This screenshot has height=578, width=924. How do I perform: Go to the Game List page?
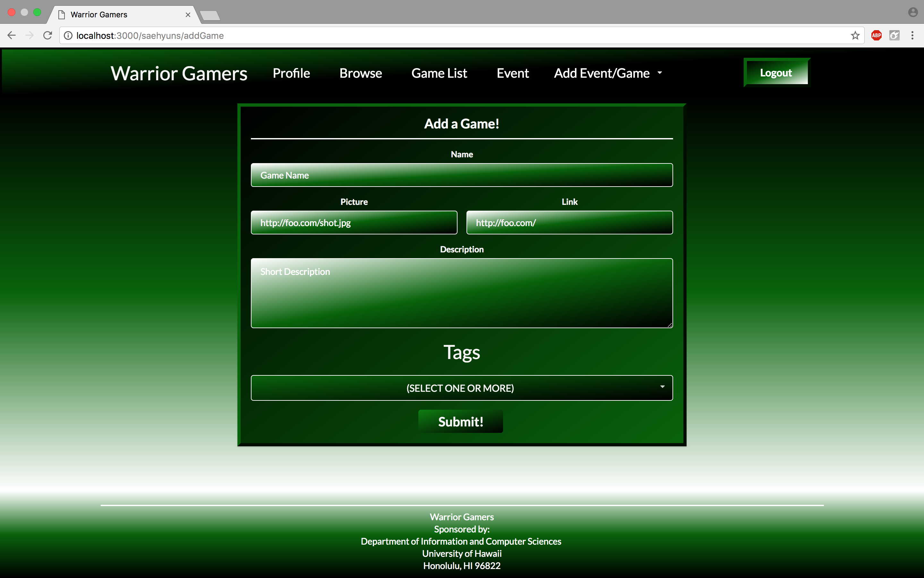click(439, 73)
